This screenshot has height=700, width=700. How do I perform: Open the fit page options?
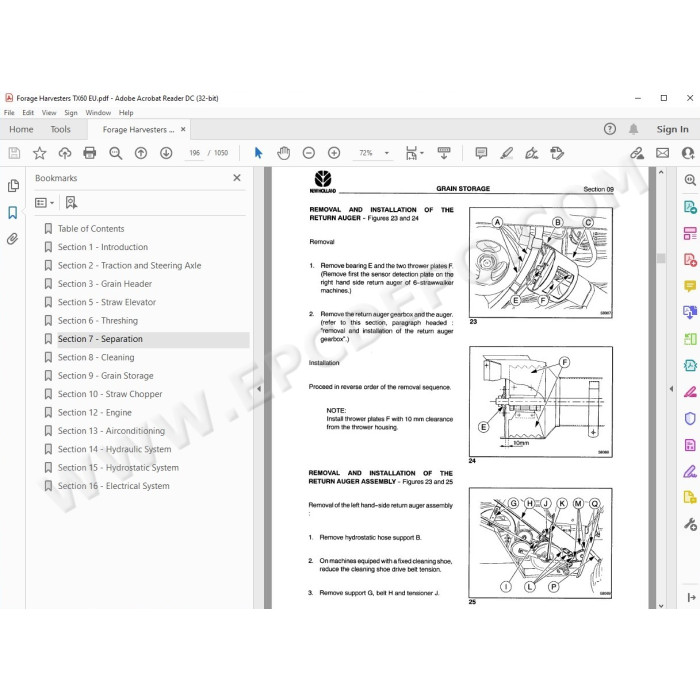(x=414, y=153)
